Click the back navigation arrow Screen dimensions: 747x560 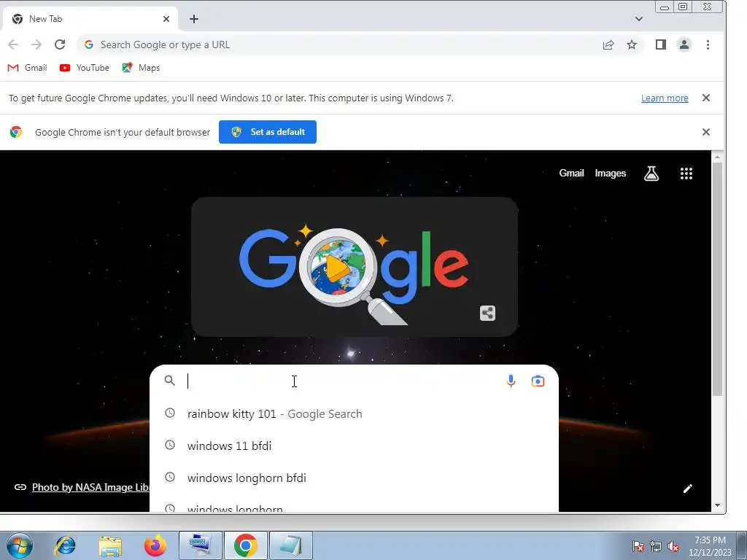click(13, 44)
